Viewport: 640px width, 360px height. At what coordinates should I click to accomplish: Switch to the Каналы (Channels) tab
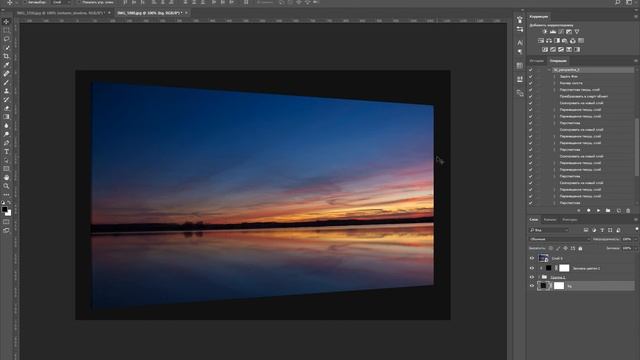550,220
